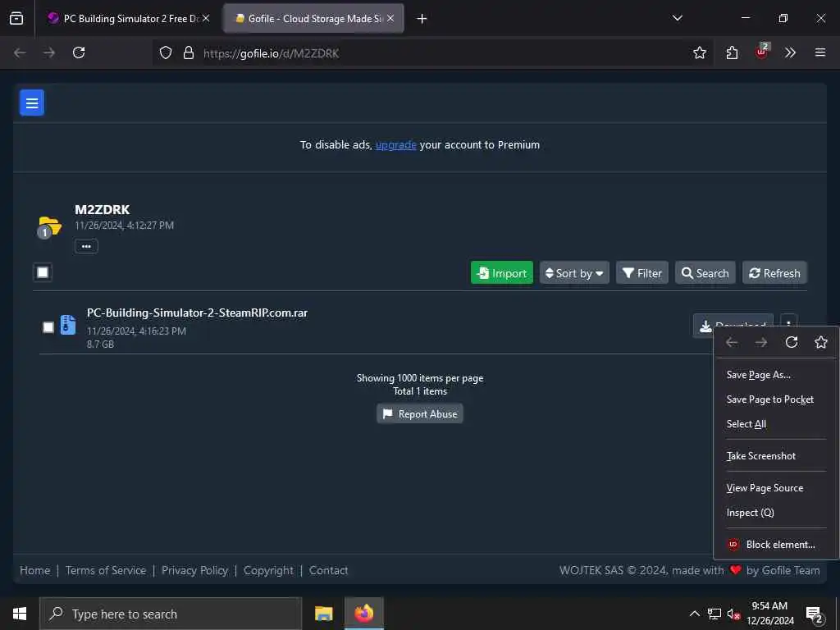Screen dimensions: 840x630
Task: Click the Firefox View icon in the tab bar
Action: (x=16, y=18)
